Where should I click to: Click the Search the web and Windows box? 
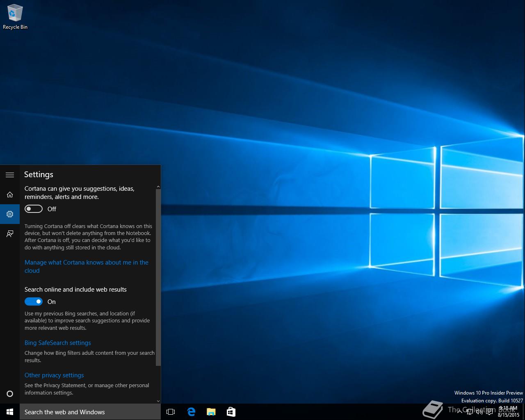tap(90, 412)
